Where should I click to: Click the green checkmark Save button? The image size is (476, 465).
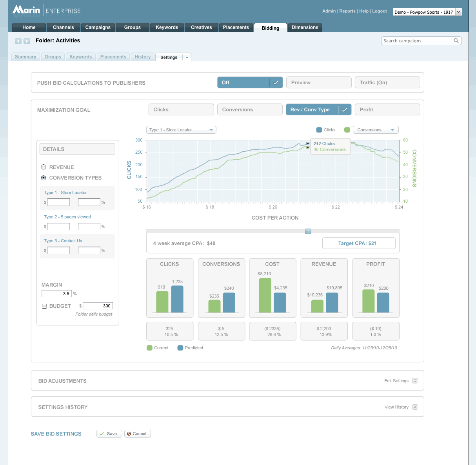(x=109, y=434)
